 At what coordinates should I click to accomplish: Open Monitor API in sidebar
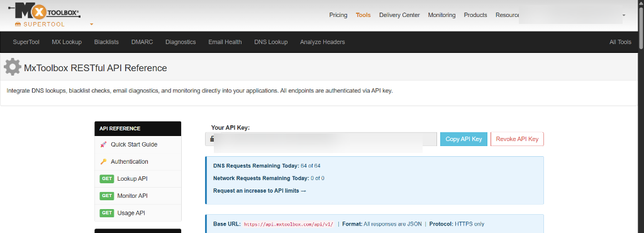pyautogui.click(x=138, y=196)
